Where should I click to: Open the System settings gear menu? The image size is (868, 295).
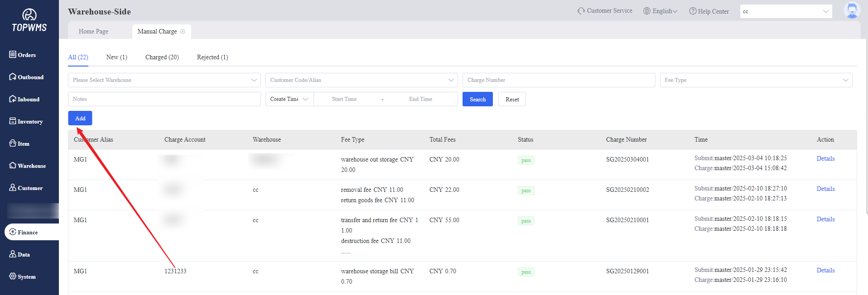click(x=22, y=276)
